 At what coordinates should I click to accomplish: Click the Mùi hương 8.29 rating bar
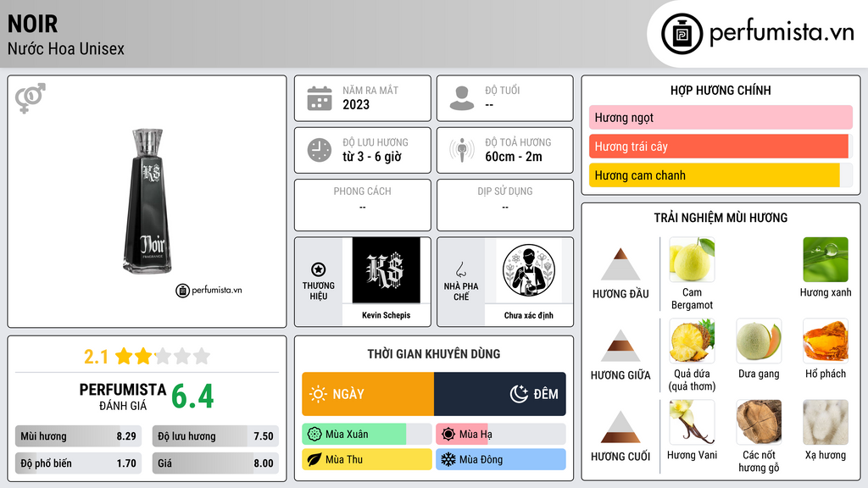[78, 436]
